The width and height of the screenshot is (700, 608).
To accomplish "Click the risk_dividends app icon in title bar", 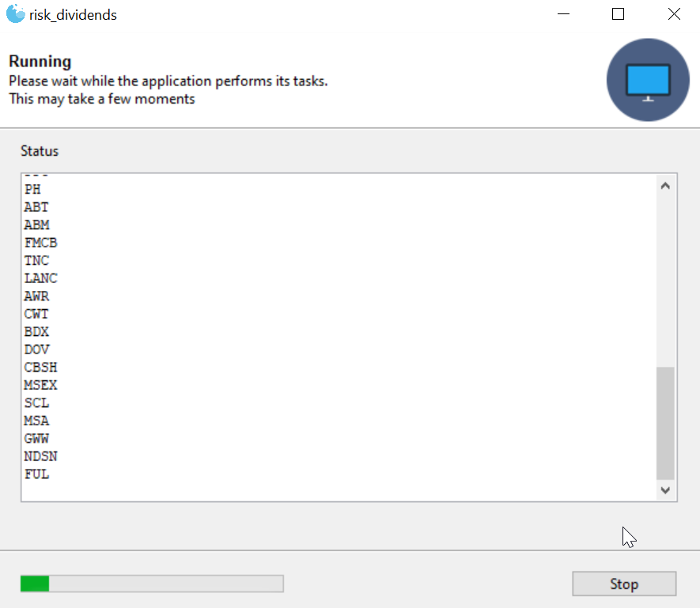I will point(15,14).
